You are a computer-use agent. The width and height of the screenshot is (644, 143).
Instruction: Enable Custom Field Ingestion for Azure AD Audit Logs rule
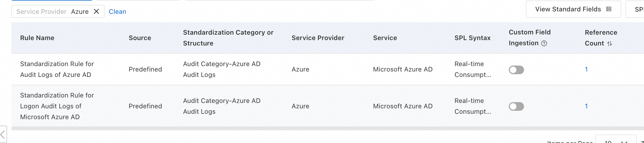tap(516, 70)
